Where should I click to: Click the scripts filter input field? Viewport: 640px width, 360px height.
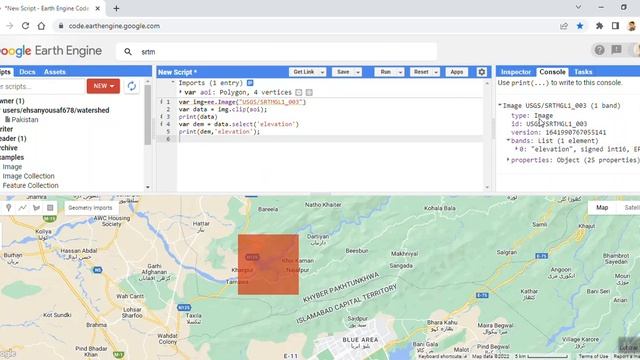pyautogui.click(x=42, y=87)
